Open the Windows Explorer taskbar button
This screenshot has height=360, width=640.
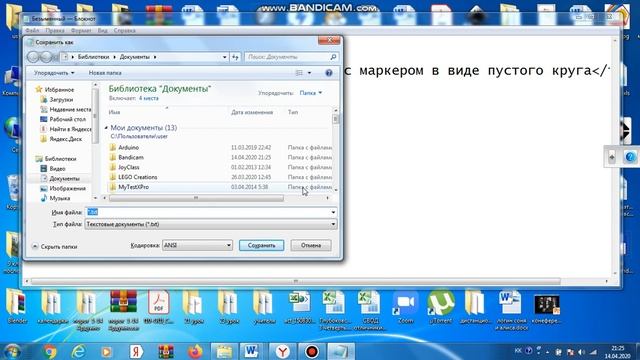coord(224,351)
